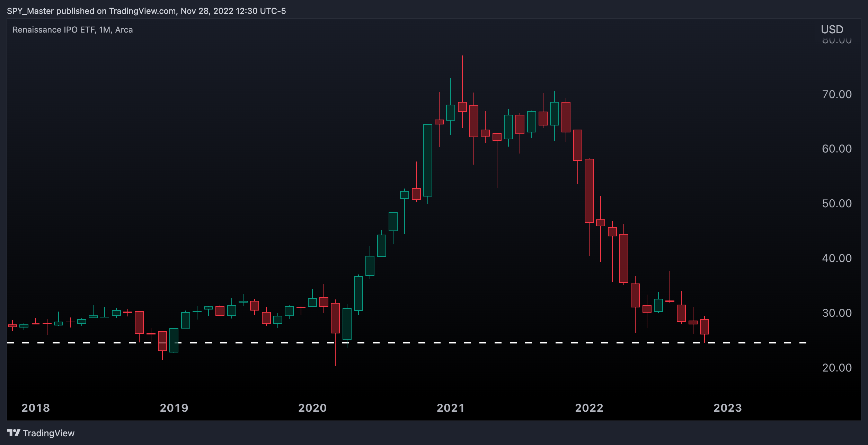Click the 70.00 price axis label

[x=837, y=94]
